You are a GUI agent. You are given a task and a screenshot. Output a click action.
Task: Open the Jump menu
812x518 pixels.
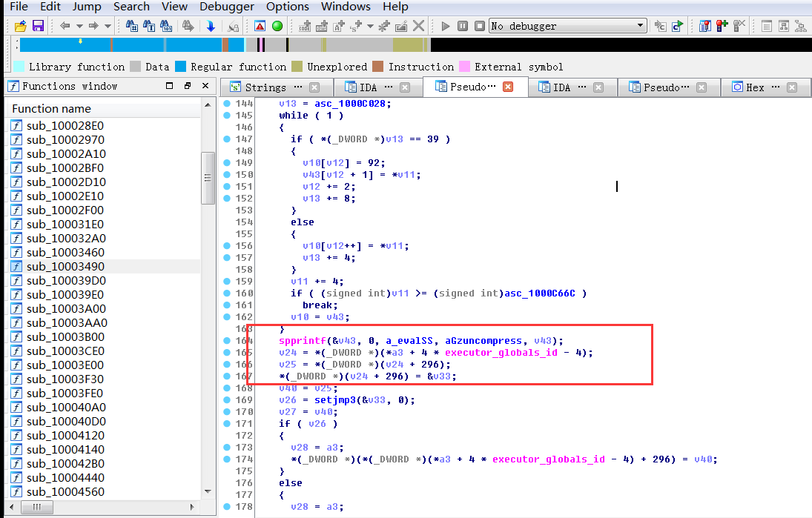[87, 7]
